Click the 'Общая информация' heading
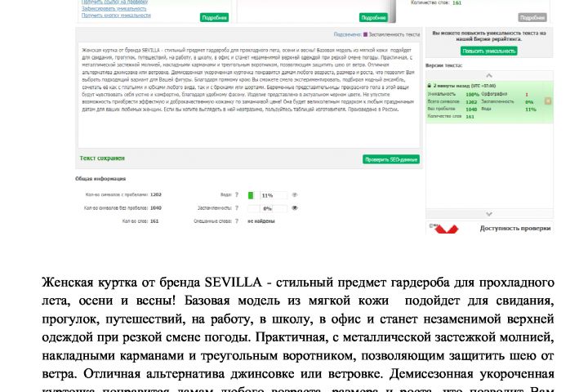Viewport: 588px width, 392px height. point(100,179)
